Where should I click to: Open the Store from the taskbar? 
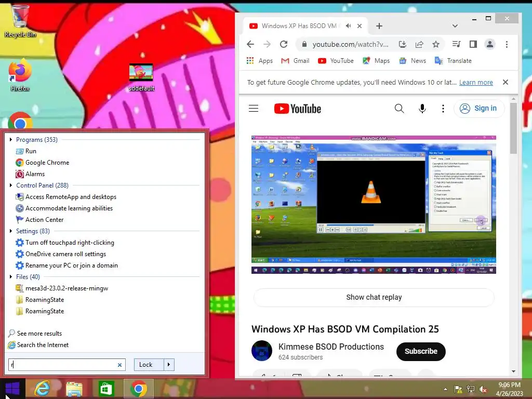[106, 389]
